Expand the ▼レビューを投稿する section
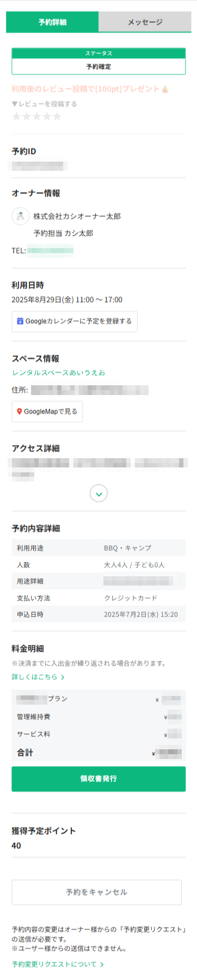The image size is (197, 980). coord(44,104)
